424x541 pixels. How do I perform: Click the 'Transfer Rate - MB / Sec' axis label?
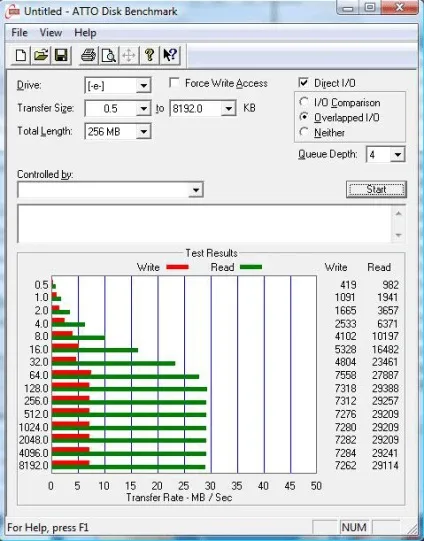point(179,498)
